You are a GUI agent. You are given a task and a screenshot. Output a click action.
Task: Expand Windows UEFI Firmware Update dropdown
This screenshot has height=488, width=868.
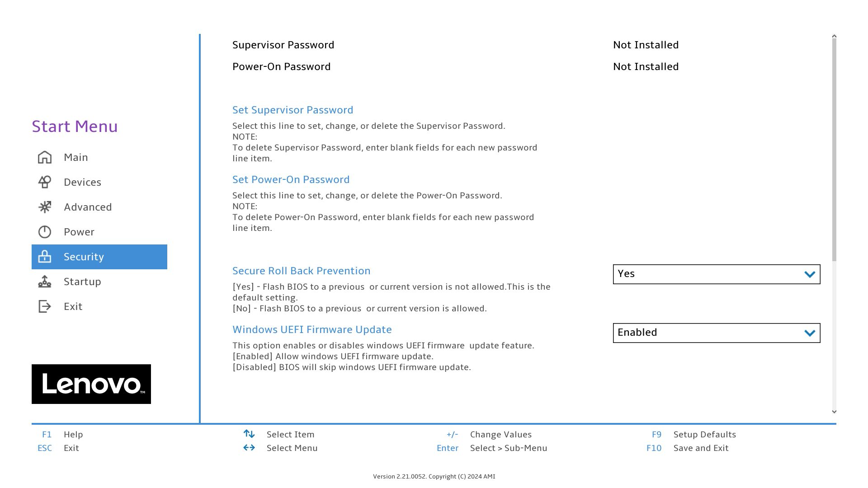(716, 333)
